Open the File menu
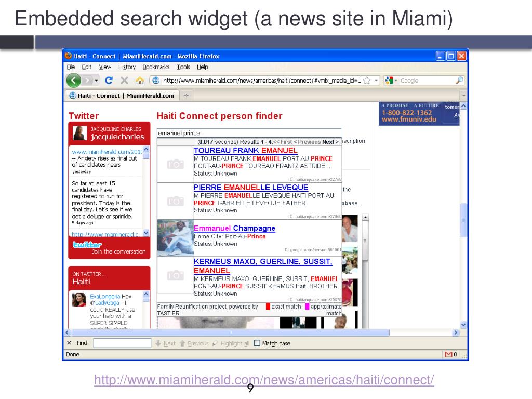Image resolution: width=532 pixels, height=399 pixels. tap(71, 67)
